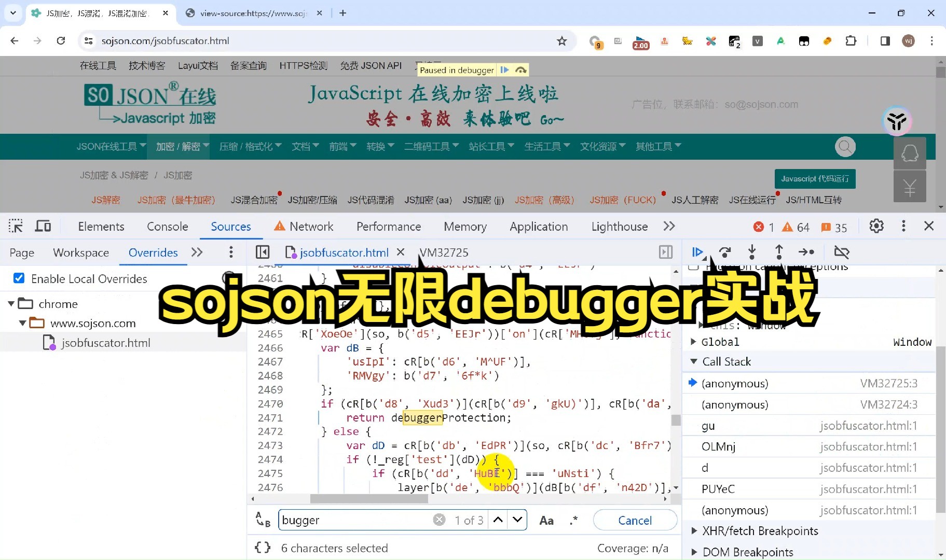Toggle Enable Local Overrides checkbox
The width and height of the screenshot is (946, 560).
pos(19,278)
